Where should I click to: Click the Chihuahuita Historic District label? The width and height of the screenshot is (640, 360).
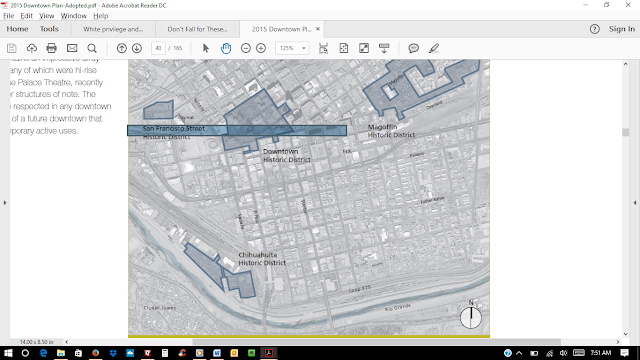click(x=262, y=259)
